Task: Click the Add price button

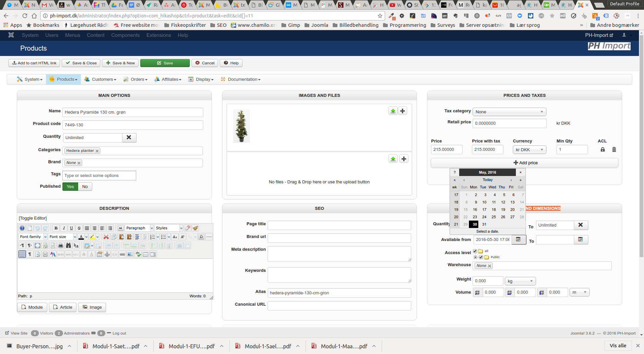Action: (525, 163)
